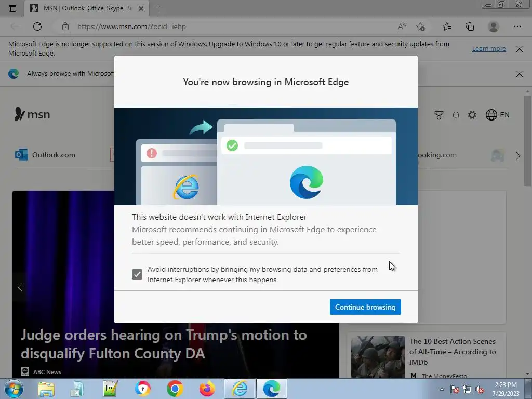Open the Windows Start menu
This screenshot has width=532, height=399.
point(14,389)
